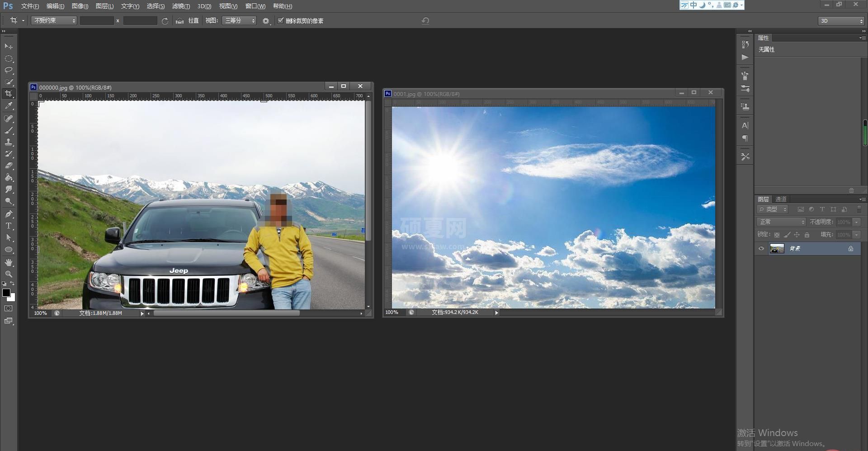Toggle pixel layer filter
868x451 pixels.
[x=801, y=209]
